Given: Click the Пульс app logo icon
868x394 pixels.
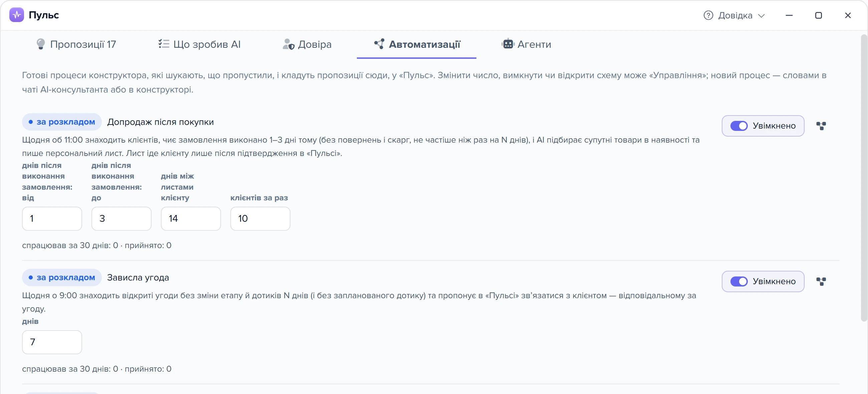Looking at the screenshot, I should 16,15.
